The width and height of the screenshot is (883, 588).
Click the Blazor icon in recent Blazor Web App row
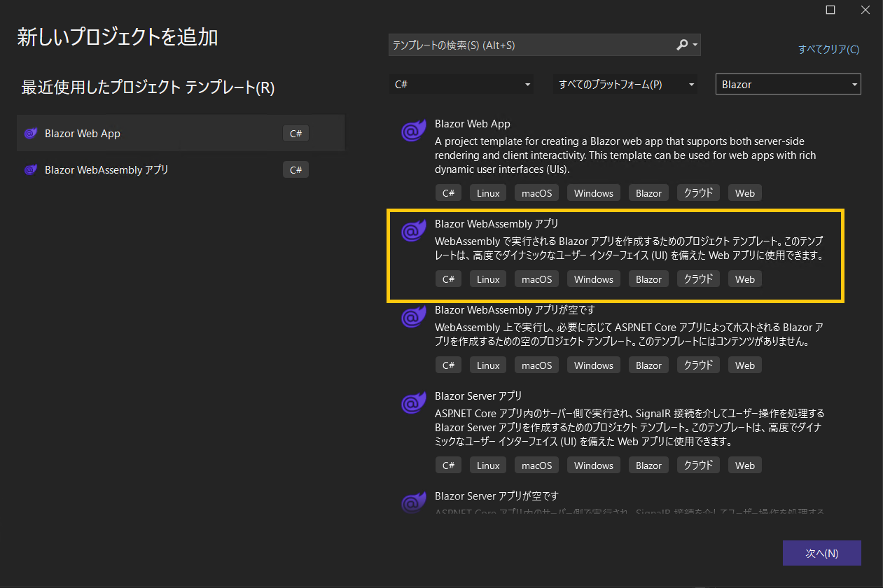(30, 134)
